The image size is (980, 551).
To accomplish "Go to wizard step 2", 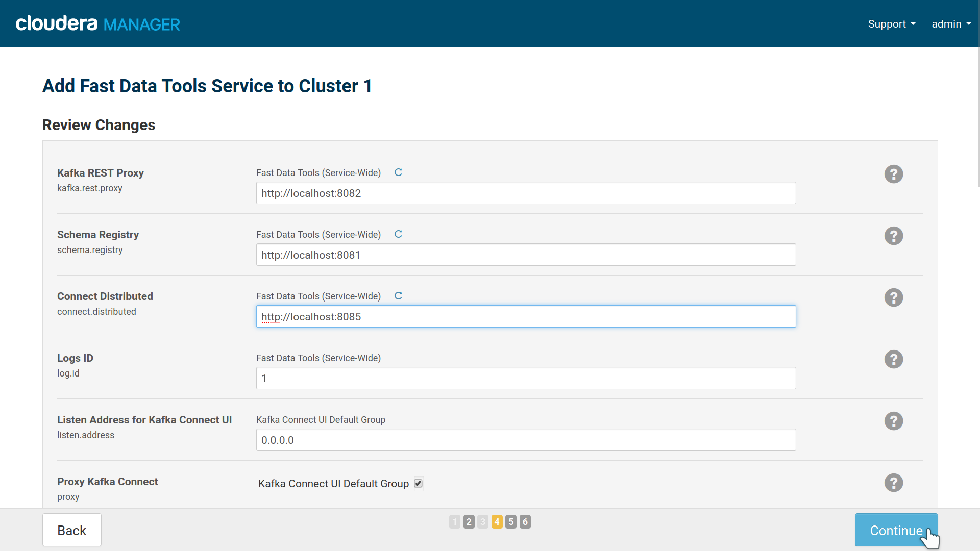I will [x=469, y=521].
